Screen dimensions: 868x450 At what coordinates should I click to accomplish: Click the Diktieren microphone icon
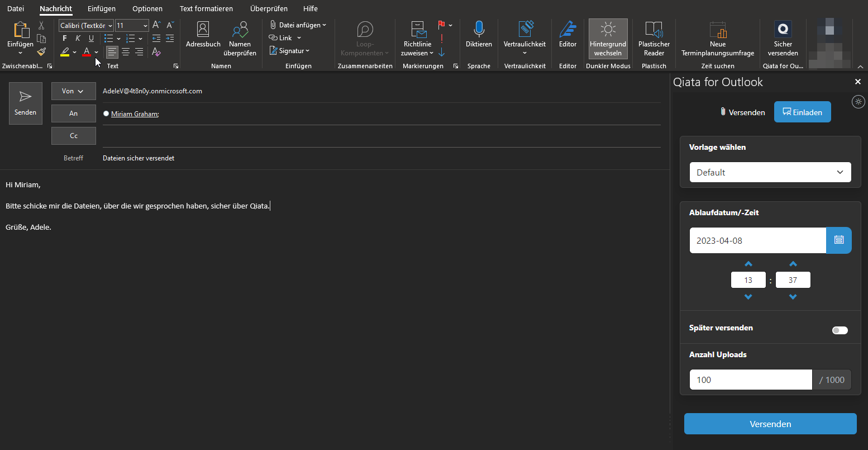pos(479,30)
